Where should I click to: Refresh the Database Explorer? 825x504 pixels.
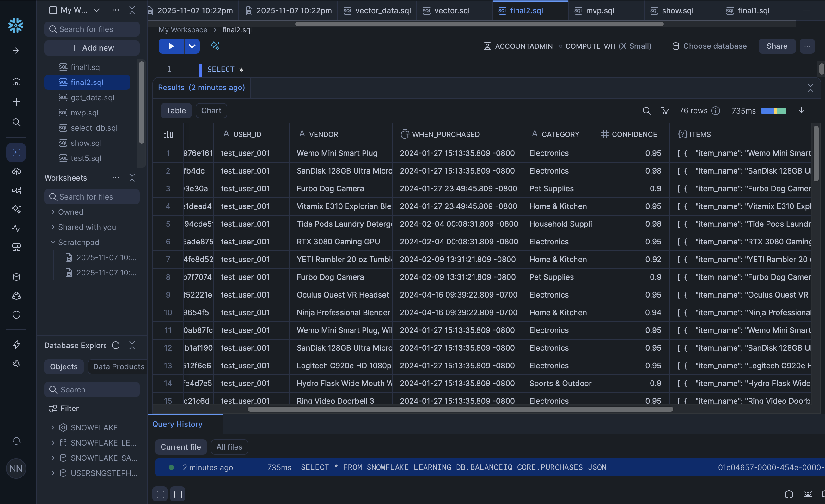tap(115, 345)
